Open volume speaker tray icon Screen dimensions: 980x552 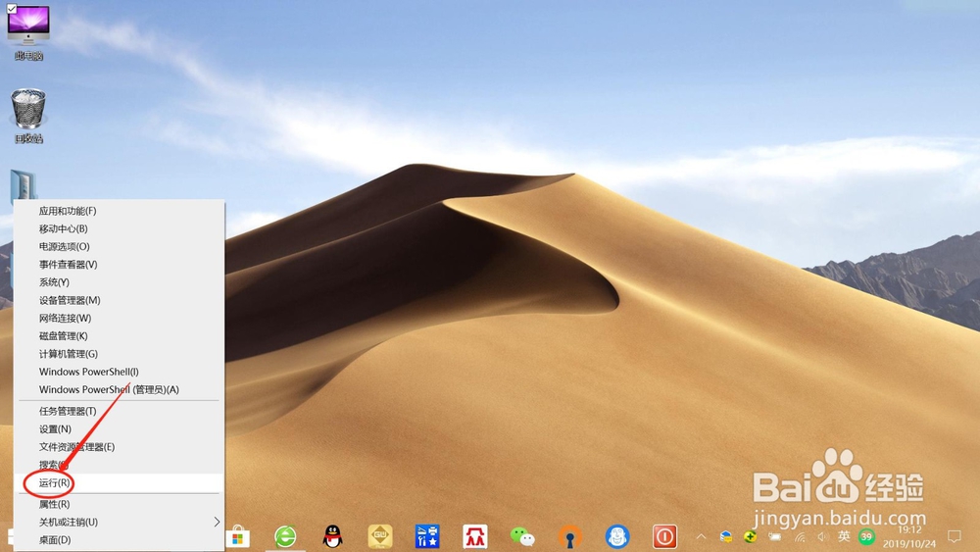tap(822, 536)
